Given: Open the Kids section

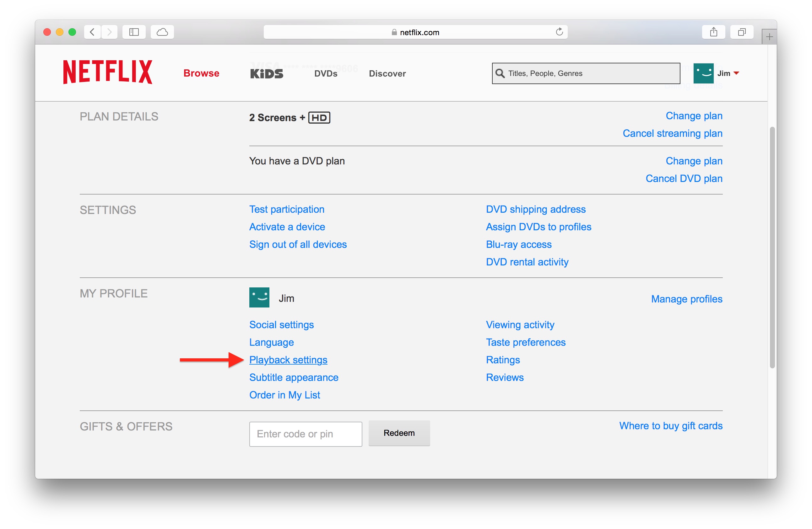Looking at the screenshot, I should tap(267, 73).
